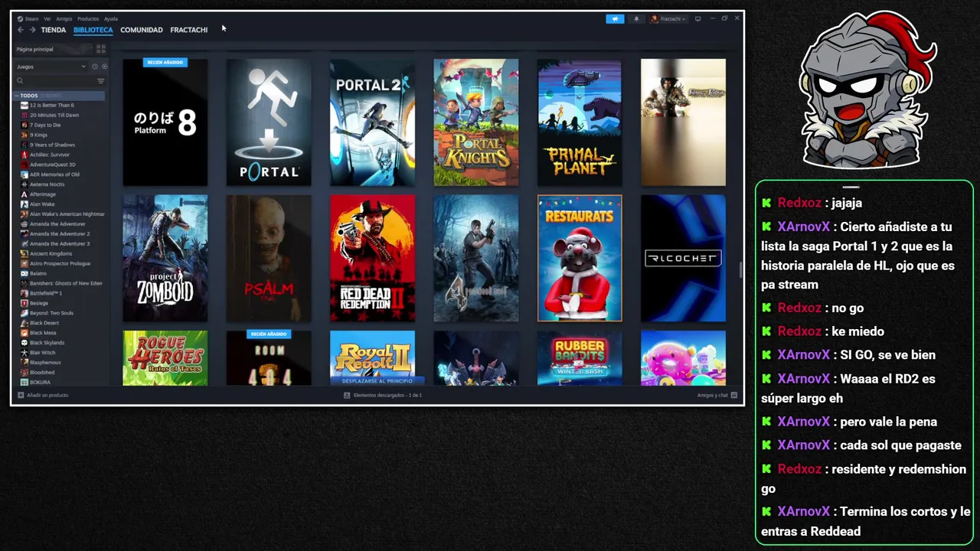Click the AER Memories of Old icon
The width and height of the screenshot is (980, 551).
[24, 174]
